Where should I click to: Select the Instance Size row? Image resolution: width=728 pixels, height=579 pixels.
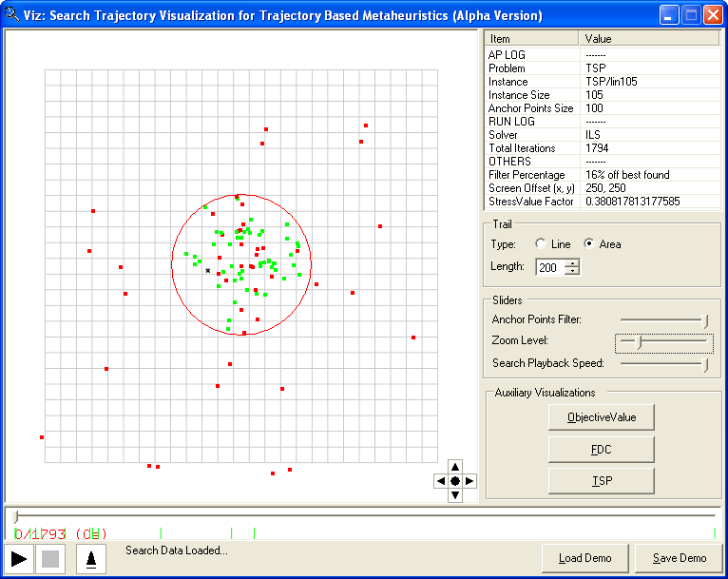tap(603, 95)
